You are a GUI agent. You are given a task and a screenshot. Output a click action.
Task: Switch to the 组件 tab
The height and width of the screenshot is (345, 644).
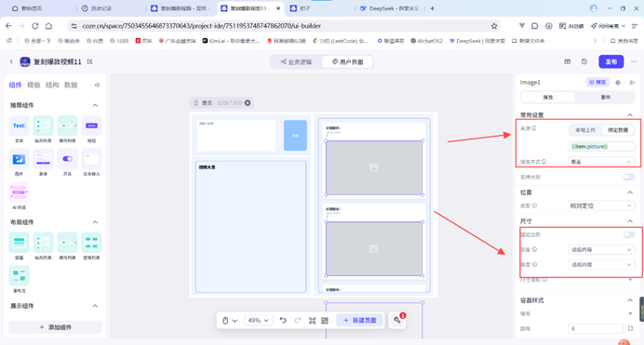click(x=15, y=85)
